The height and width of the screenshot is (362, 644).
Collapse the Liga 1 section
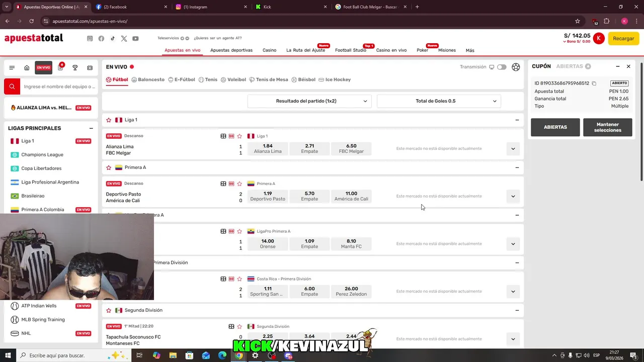517,120
